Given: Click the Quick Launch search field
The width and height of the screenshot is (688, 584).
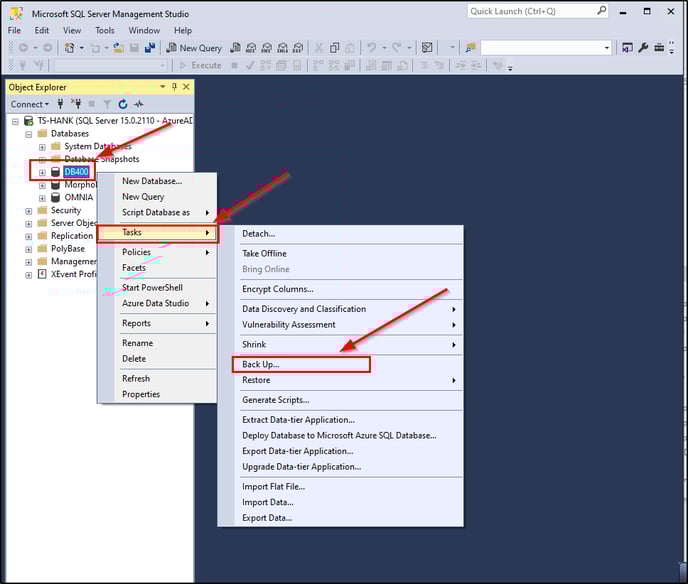Looking at the screenshot, I should tap(537, 11).
